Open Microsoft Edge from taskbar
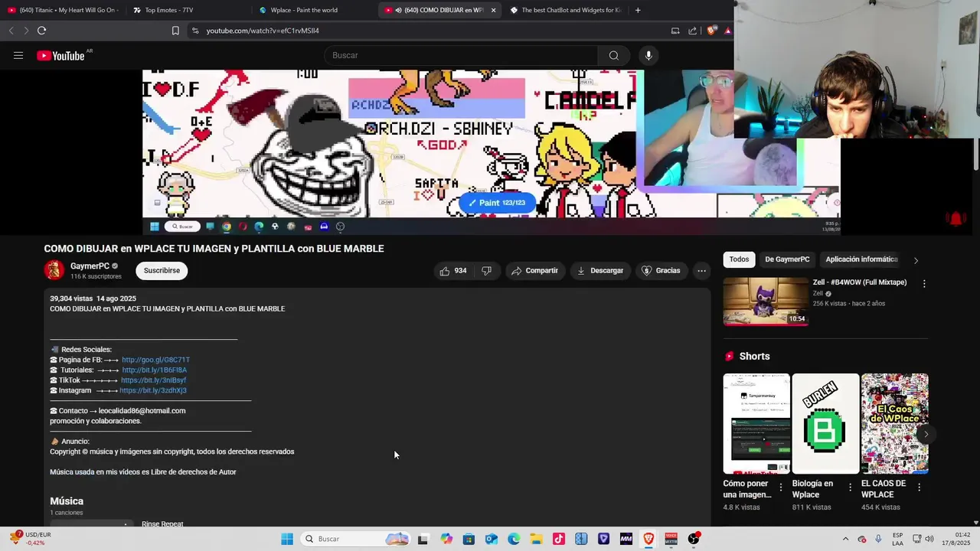 514,539
